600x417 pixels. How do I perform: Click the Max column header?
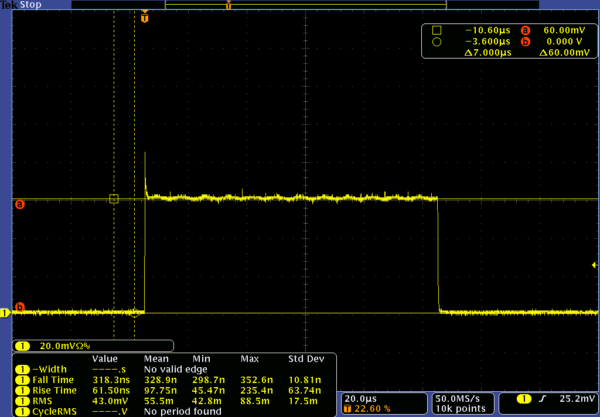[249, 359]
